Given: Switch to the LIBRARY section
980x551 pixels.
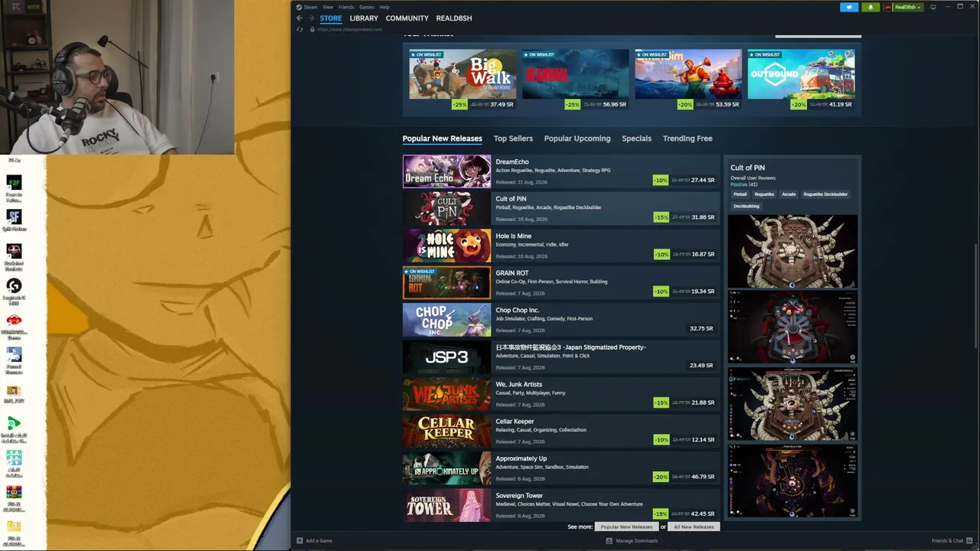Looking at the screenshot, I should coord(364,18).
